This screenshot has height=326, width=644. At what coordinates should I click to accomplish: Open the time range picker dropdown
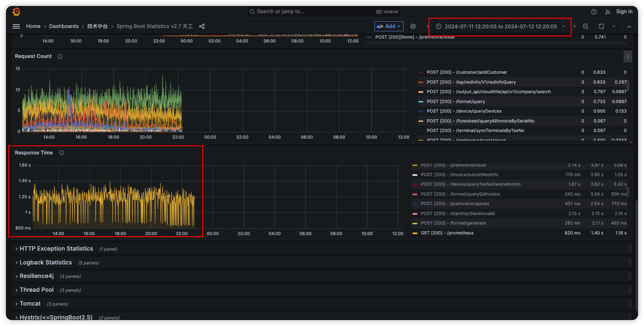pos(500,26)
